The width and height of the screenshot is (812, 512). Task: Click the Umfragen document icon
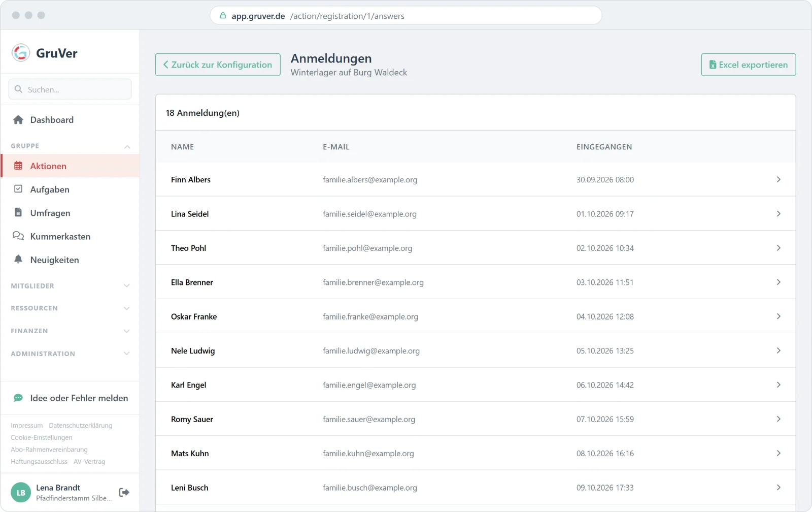[x=18, y=212]
